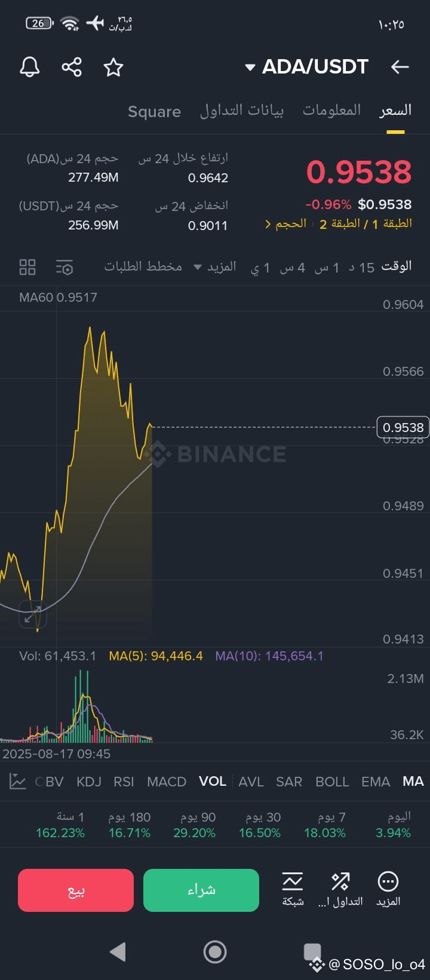
Task: Select the الوقت time line view
Action: [397, 267]
